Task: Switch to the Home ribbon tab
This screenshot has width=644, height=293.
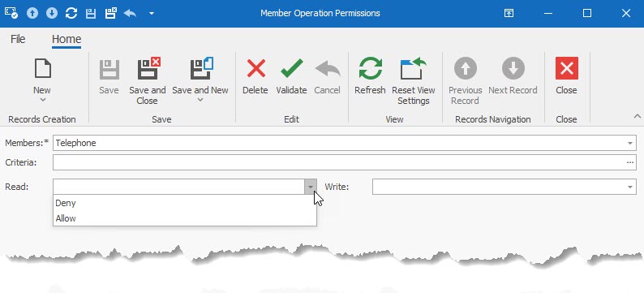Action: tap(67, 39)
